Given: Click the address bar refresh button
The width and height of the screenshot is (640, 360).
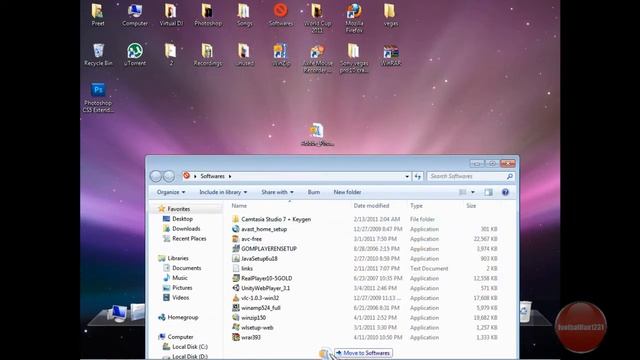Looking at the screenshot, I should [x=418, y=176].
